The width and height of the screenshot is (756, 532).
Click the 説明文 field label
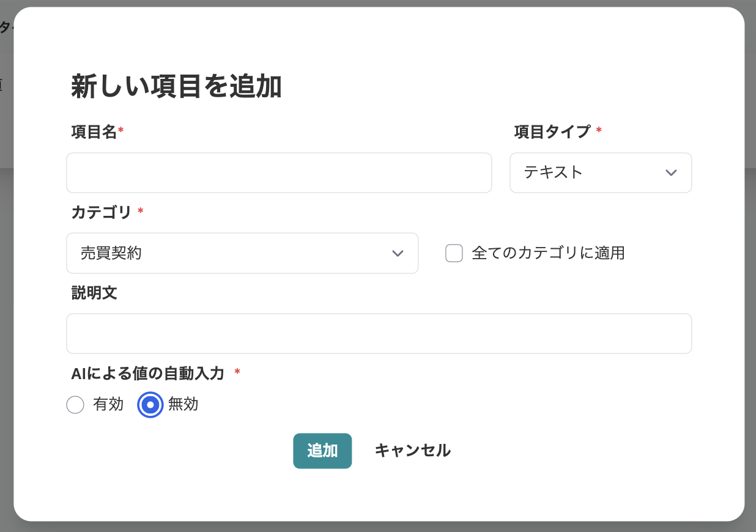[94, 293]
